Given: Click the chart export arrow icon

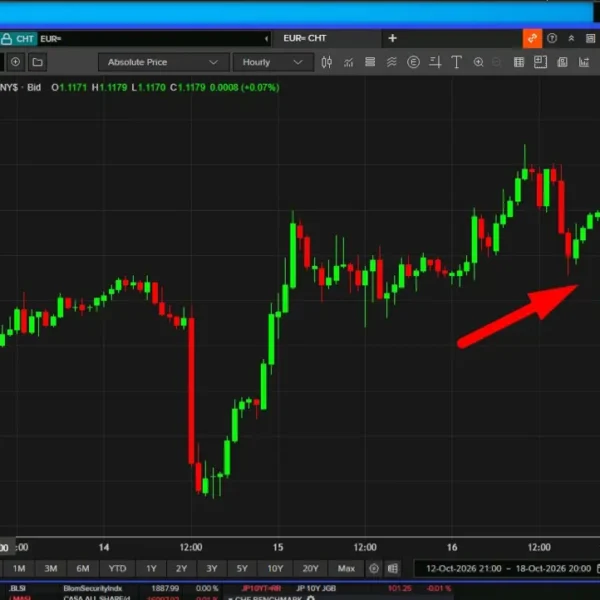Looking at the screenshot, I should [584, 62].
